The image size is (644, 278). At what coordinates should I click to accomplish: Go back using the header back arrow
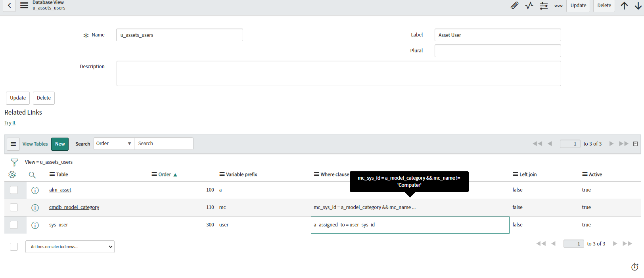[x=9, y=6]
